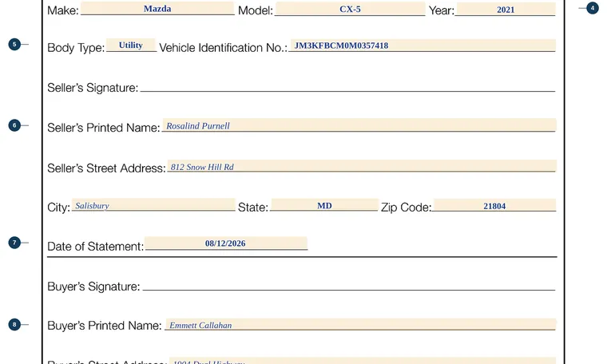Click the Seller's Street Address field
Screen dimensions: 607x364
362,166
